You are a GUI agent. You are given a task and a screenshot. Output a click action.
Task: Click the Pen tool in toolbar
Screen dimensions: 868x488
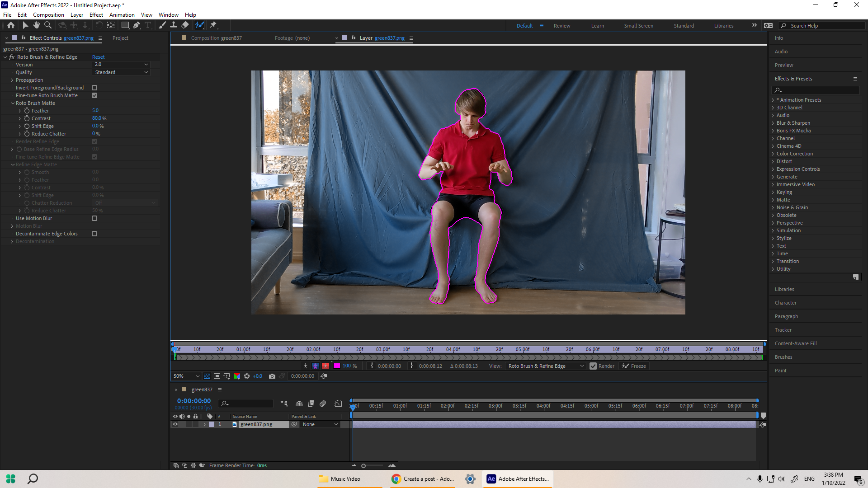137,25
